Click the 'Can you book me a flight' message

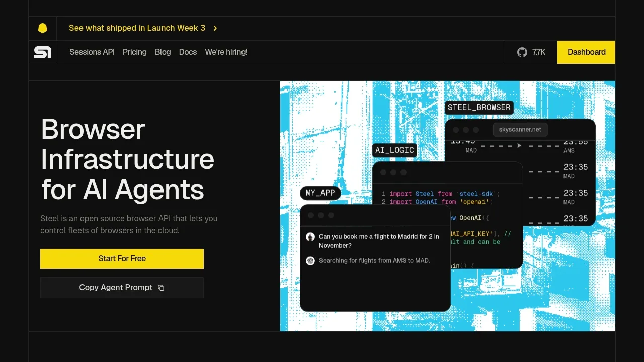[x=379, y=241]
